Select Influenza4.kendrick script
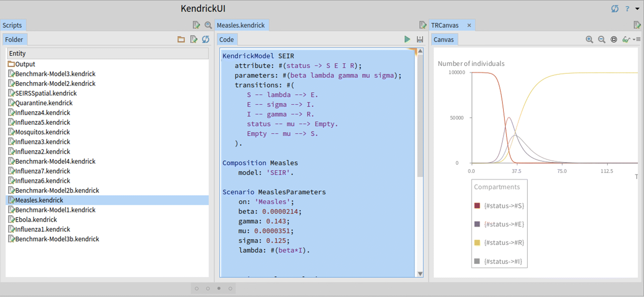Viewport: 644px width, 297px height. click(39, 112)
